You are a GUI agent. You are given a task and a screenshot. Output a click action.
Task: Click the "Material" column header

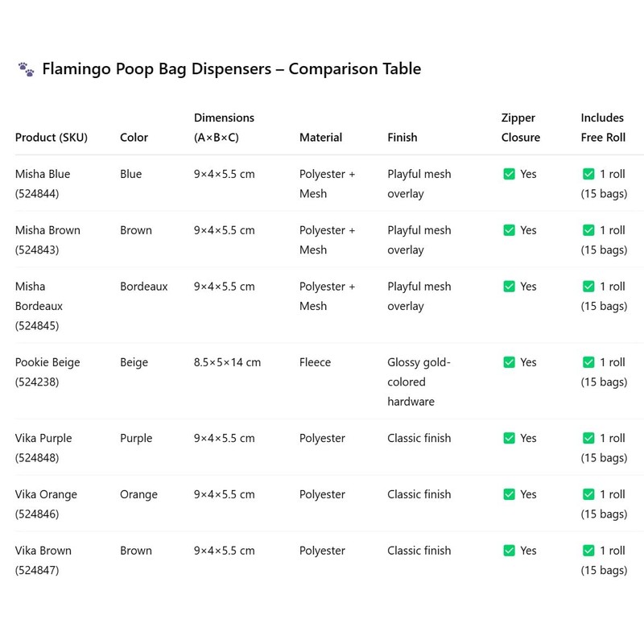tap(320, 138)
